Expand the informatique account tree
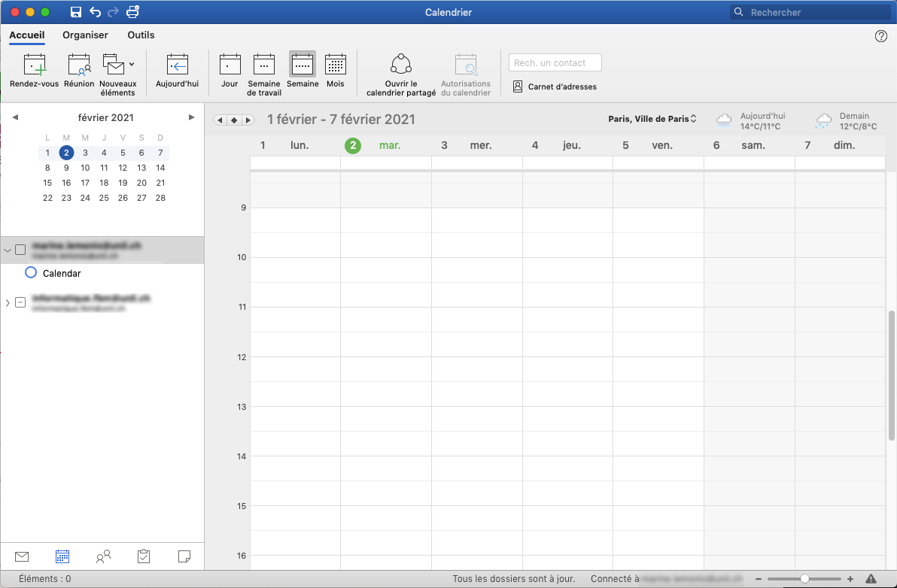Image resolution: width=897 pixels, height=588 pixels. coord(8,302)
